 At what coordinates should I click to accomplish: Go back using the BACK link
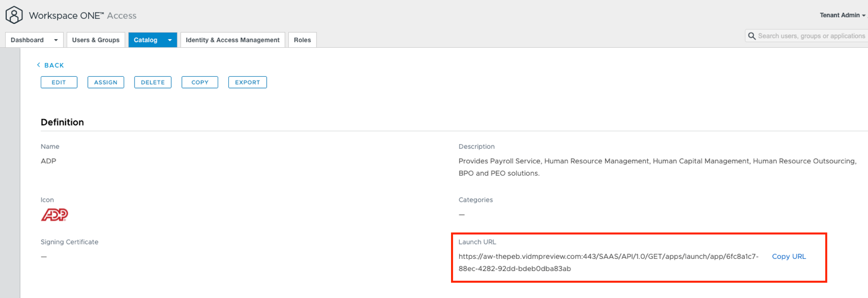(x=50, y=66)
